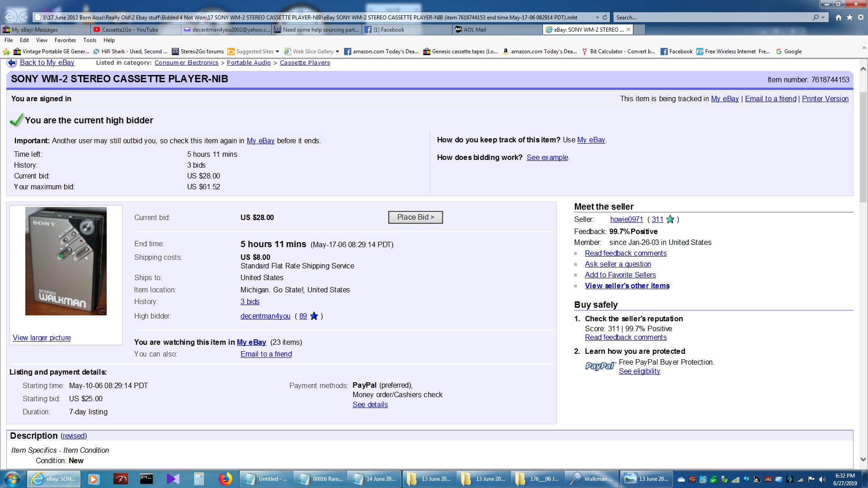Image resolution: width=868 pixels, height=488 pixels.
Task: Open the Tools gear icon
Action: [860, 17]
